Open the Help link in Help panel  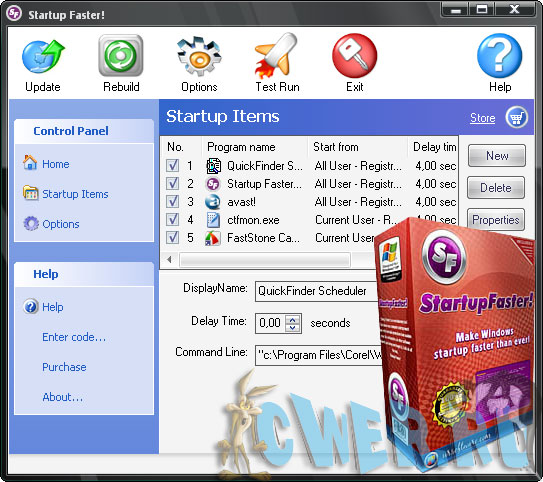[53, 307]
